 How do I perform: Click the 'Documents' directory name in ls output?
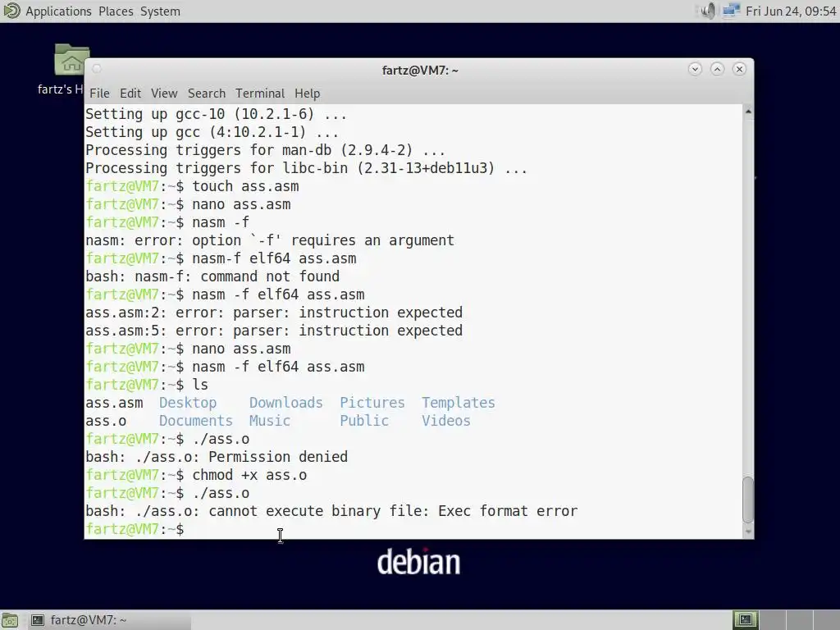pos(196,421)
